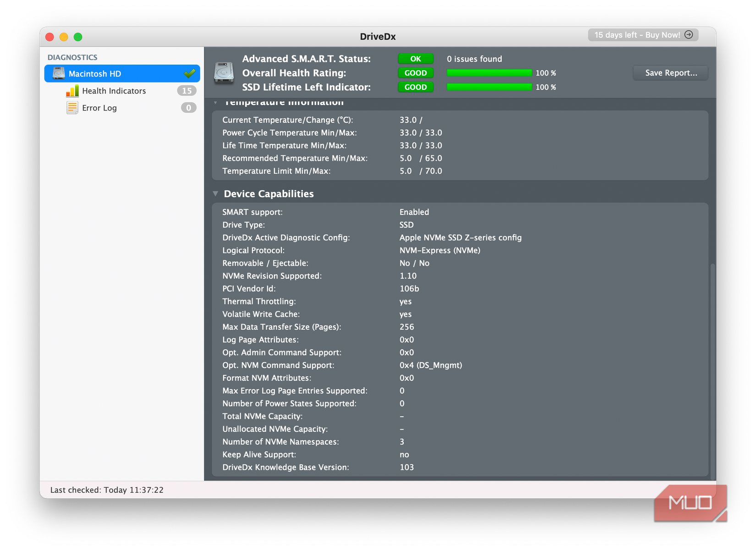The height and width of the screenshot is (551, 756).
Task: Click the 'Apple NVMe SSD Z-series config' value
Action: (x=460, y=237)
